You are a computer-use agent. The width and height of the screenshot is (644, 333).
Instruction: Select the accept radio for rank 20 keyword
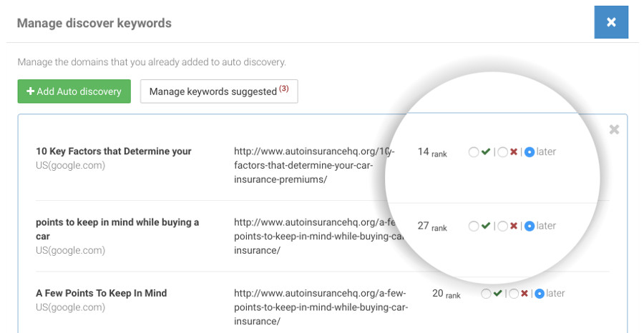pyautogui.click(x=487, y=294)
